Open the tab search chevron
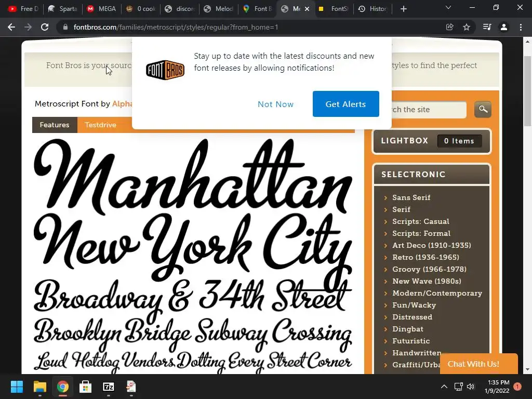This screenshot has width=532, height=399. tap(448, 7)
